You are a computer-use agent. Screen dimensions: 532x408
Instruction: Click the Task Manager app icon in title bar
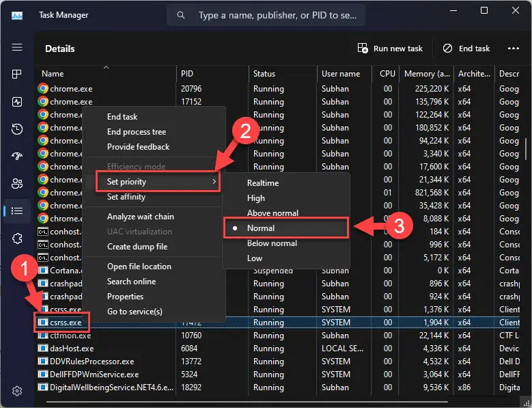pyautogui.click(x=17, y=15)
